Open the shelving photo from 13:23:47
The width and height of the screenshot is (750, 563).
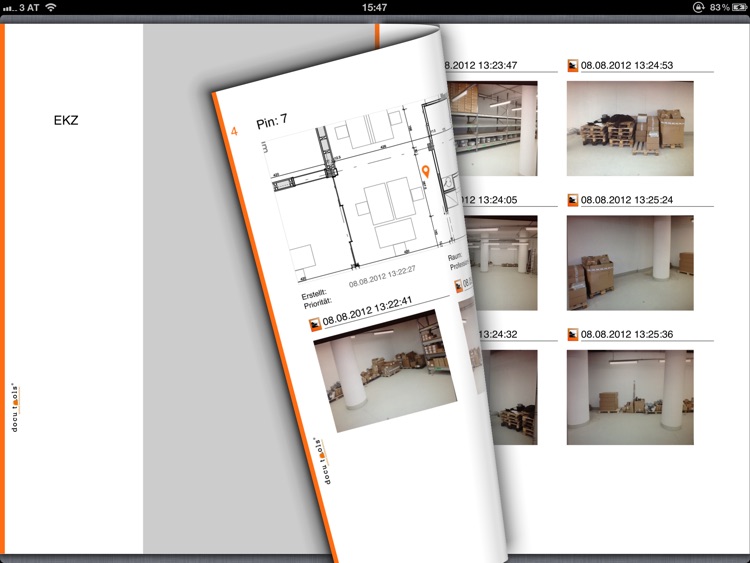495,128
